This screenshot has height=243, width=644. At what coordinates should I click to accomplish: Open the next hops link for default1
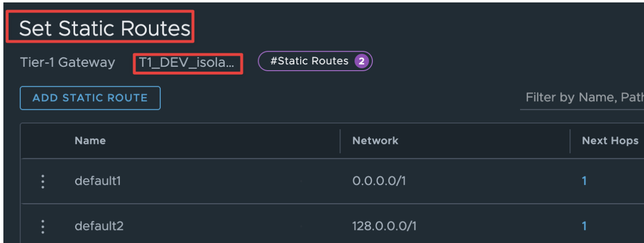(x=584, y=181)
